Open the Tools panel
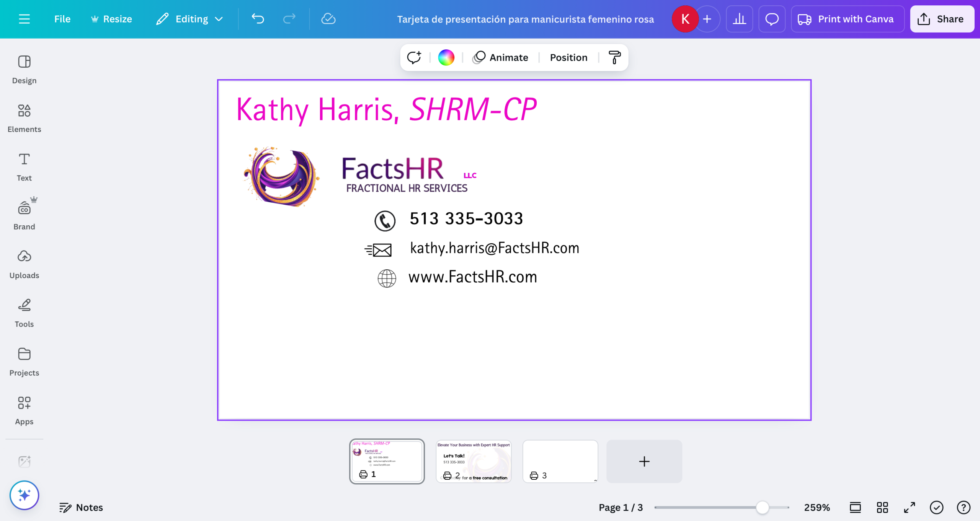 (x=24, y=313)
